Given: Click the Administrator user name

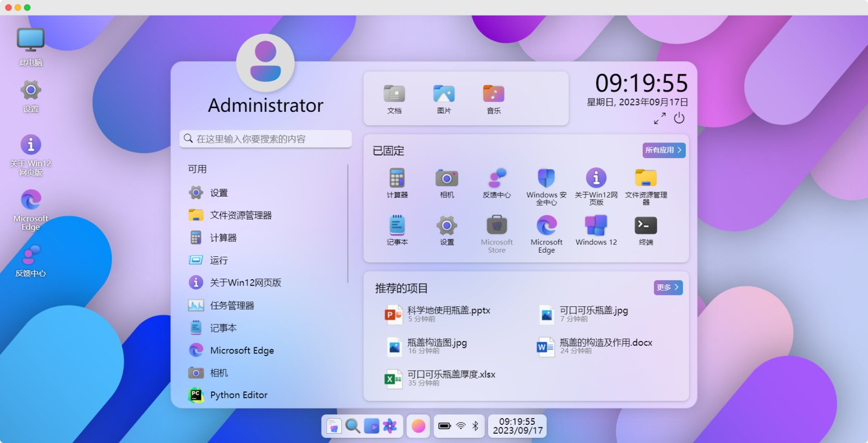Looking at the screenshot, I should 266,106.
